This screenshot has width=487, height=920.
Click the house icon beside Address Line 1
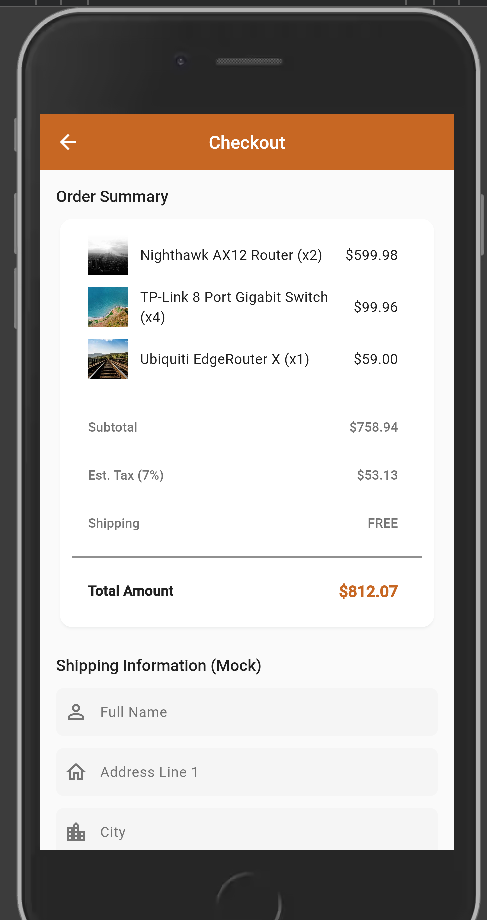click(x=76, y=772)
